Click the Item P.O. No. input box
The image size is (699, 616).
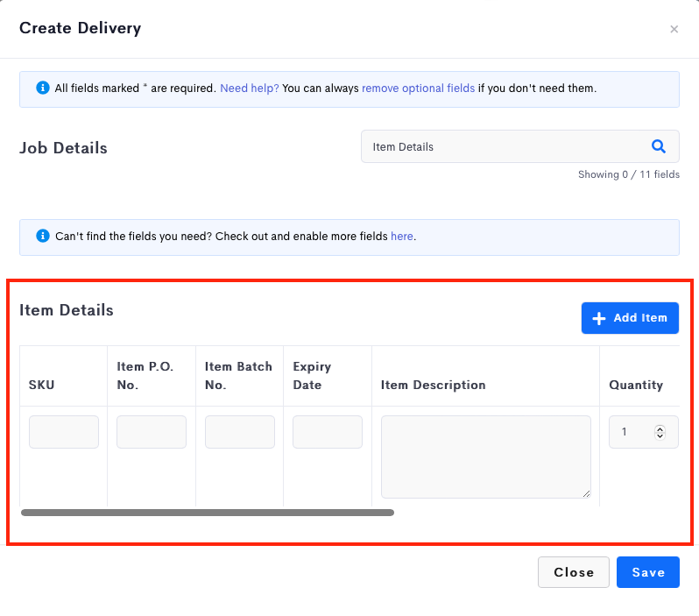[x=152, y=432]
